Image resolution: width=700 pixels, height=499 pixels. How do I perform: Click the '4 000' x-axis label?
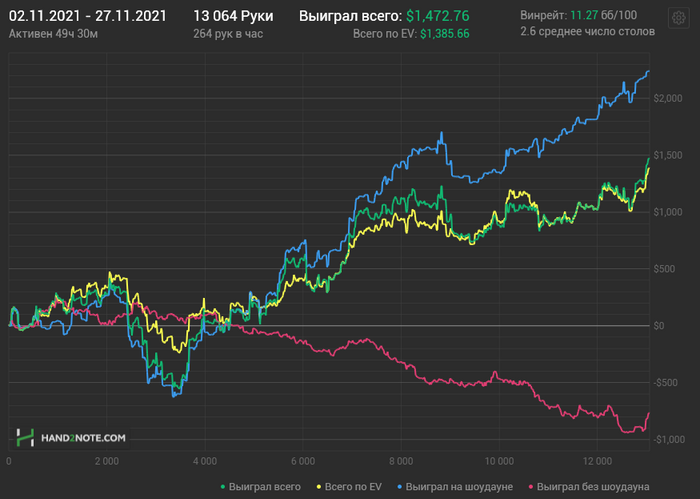pos(205,461)
